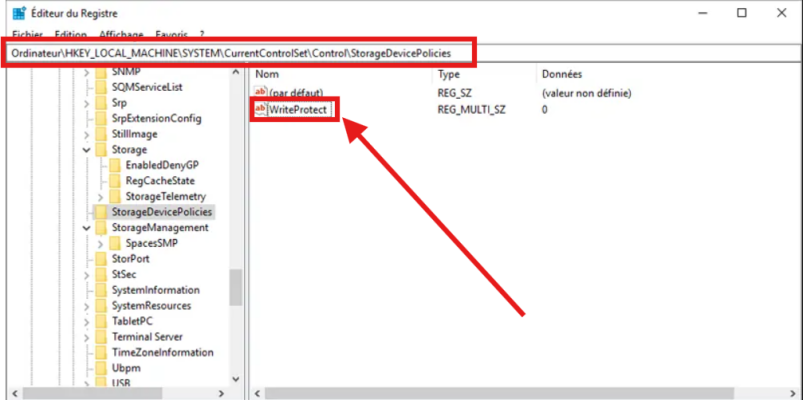Image resolution: width=803 pixels, height=400 pixels.
Task: Expand the SNMP key
Action: (87, 71)
